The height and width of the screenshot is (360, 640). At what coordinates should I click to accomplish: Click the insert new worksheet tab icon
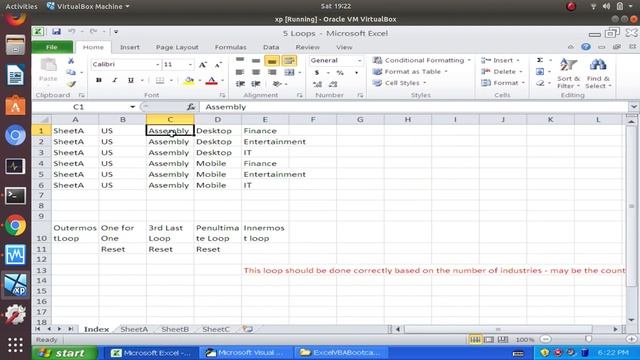[x=248, y=329]
